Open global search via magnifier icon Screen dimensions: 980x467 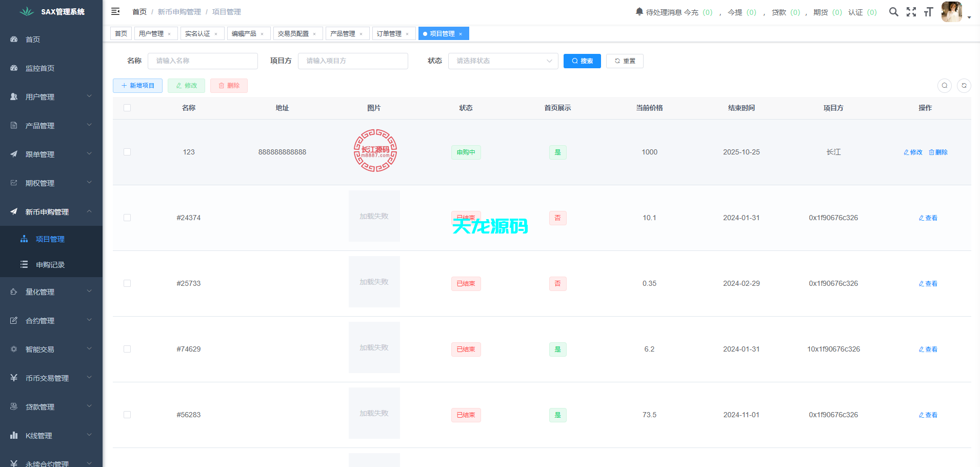point(894,11)
